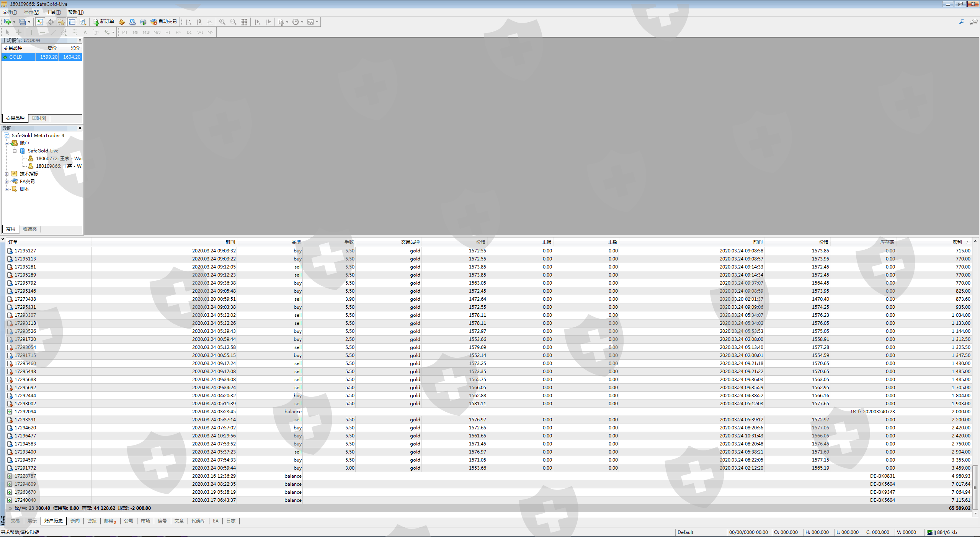The height and width of the screenshot is (537, 980).
Task: Collapse the 账户 accounts tree node
Action: click(x=7, y=143)
